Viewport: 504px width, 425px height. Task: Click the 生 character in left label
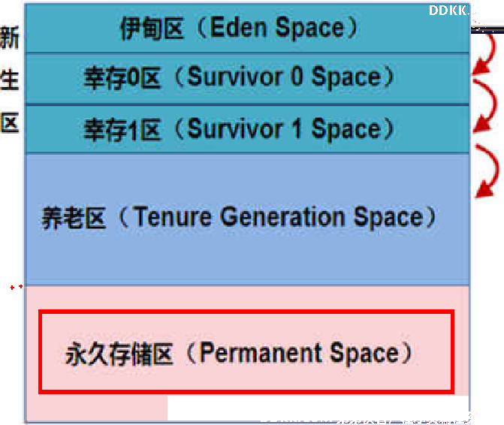[x=9, y=80]
